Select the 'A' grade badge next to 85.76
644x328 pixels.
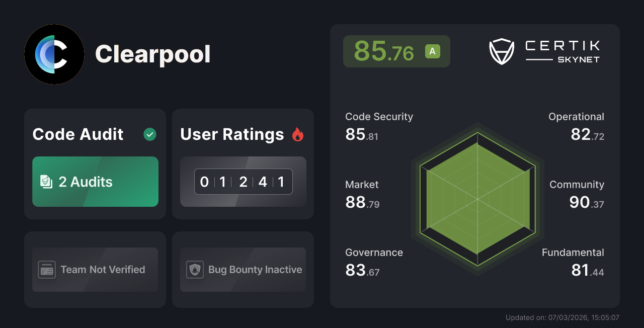(432, 51)
